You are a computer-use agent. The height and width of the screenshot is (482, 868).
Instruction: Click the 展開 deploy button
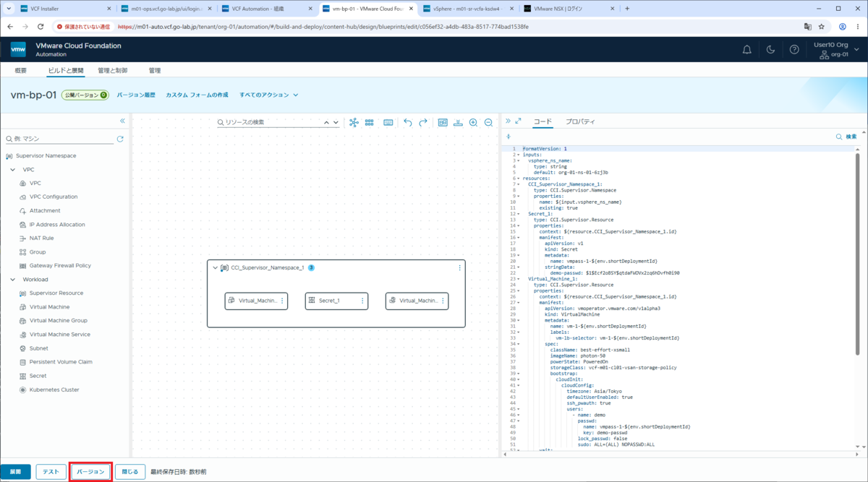[15, 472]
